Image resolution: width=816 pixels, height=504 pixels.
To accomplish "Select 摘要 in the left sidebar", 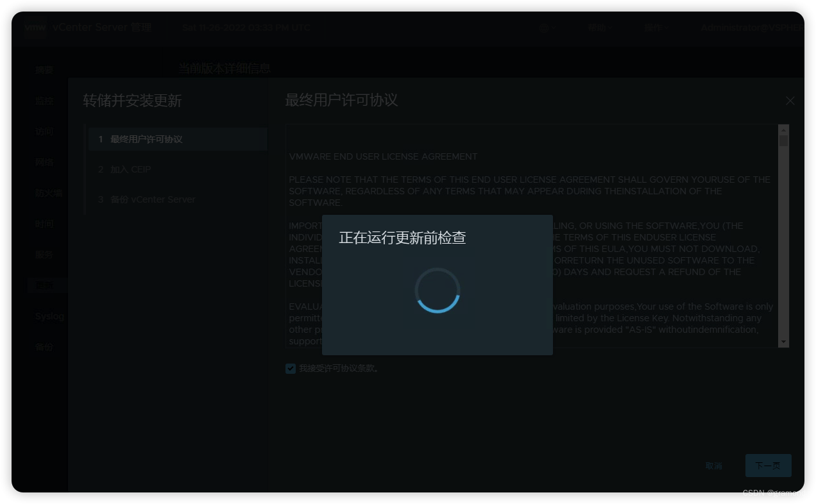I will point(44,70).
